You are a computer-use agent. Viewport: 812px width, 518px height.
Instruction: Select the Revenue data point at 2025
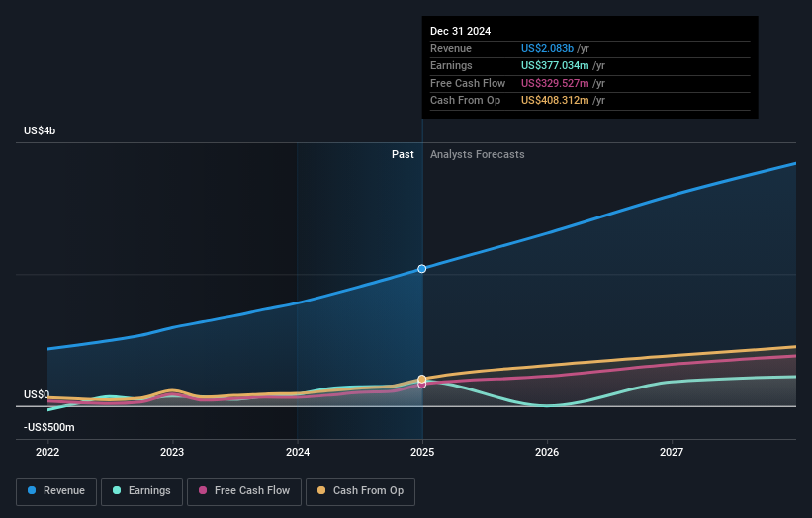[422, 269]
